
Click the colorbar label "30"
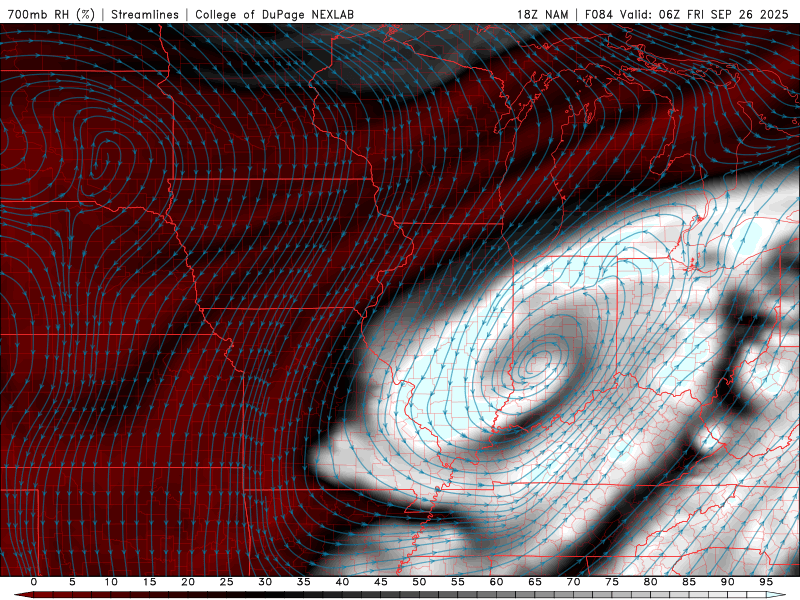[265, 582]
